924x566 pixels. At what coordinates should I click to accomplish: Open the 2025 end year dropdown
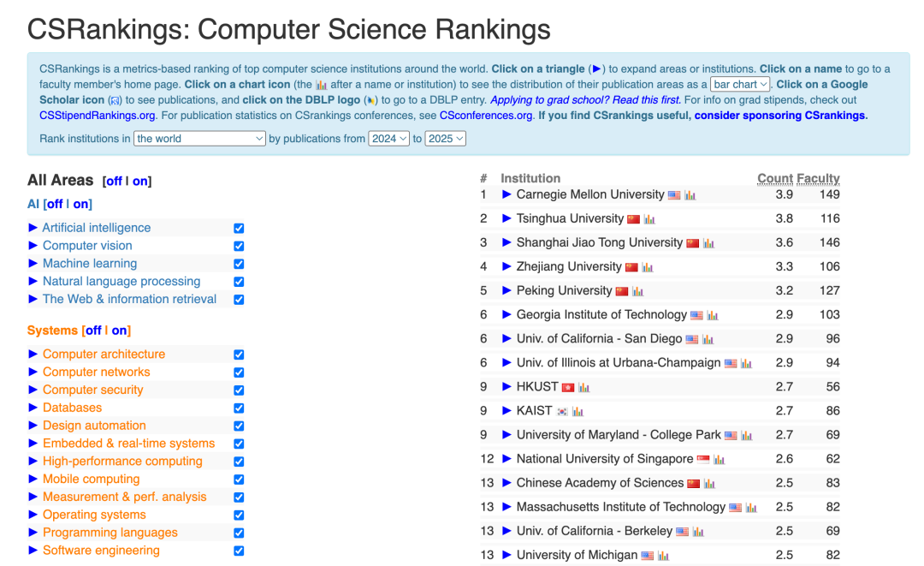pyautogui.click(x=446, y=139)
